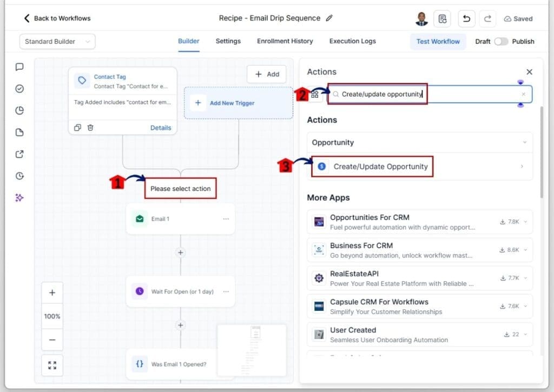Viewport: 554px width, 392px height.
Task: Click the fit-to-screen expand icon
Action: point(52,366)
